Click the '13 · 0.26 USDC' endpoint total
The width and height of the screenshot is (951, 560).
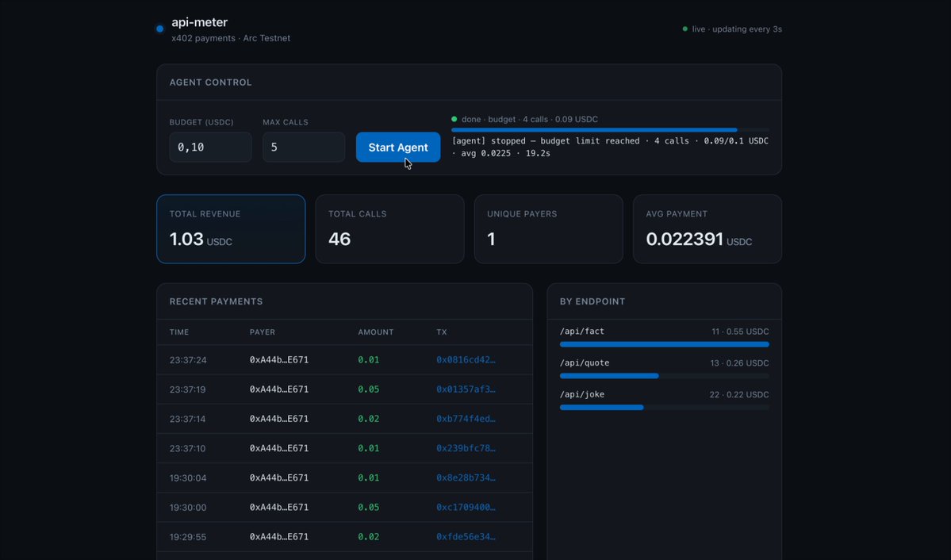click(739, 362)
